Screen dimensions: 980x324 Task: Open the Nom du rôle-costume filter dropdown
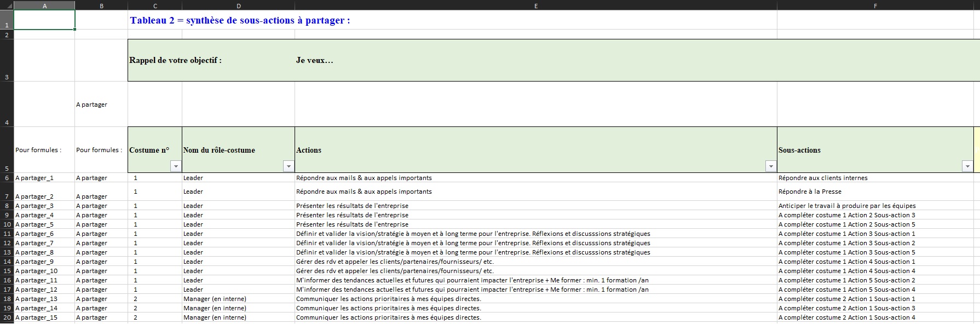[289, 166]
